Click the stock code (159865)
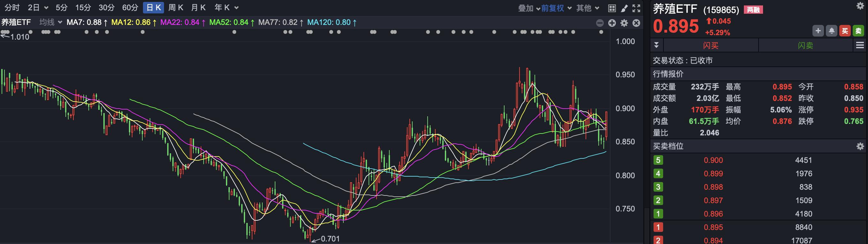868x244 pixels. (x=721, y=10)
